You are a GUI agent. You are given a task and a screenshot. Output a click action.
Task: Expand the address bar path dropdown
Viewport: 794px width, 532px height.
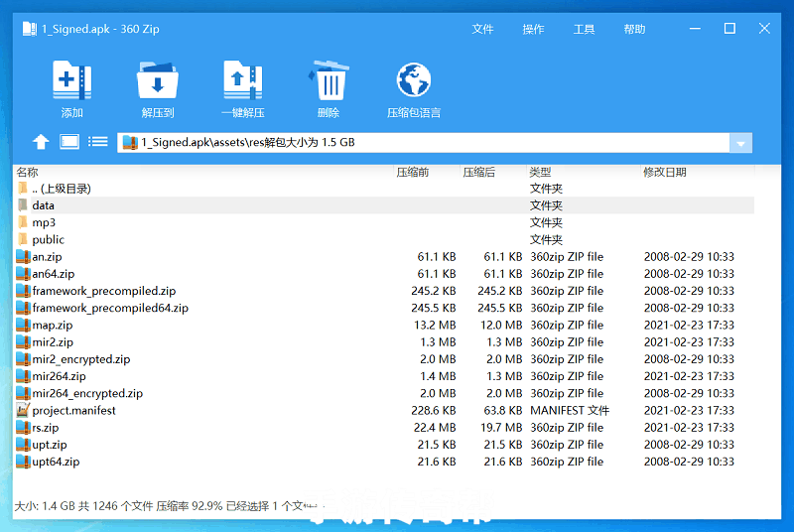(x=740, y=143)
